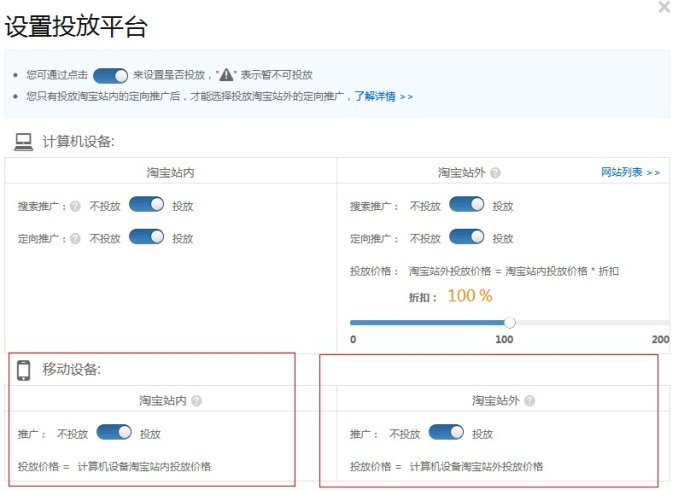Viewport: 690px width, 490px height.
Task: Toggle mobile 淘宝站外 推广 switch
Action: [x=446, y=433]
